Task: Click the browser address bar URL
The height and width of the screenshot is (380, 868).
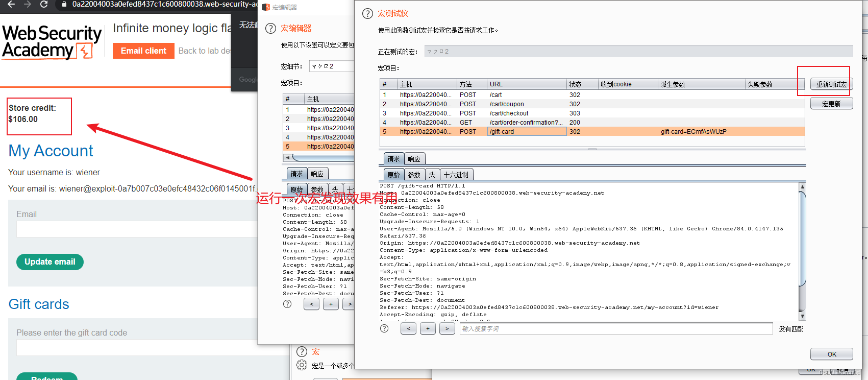Action: 164,4
